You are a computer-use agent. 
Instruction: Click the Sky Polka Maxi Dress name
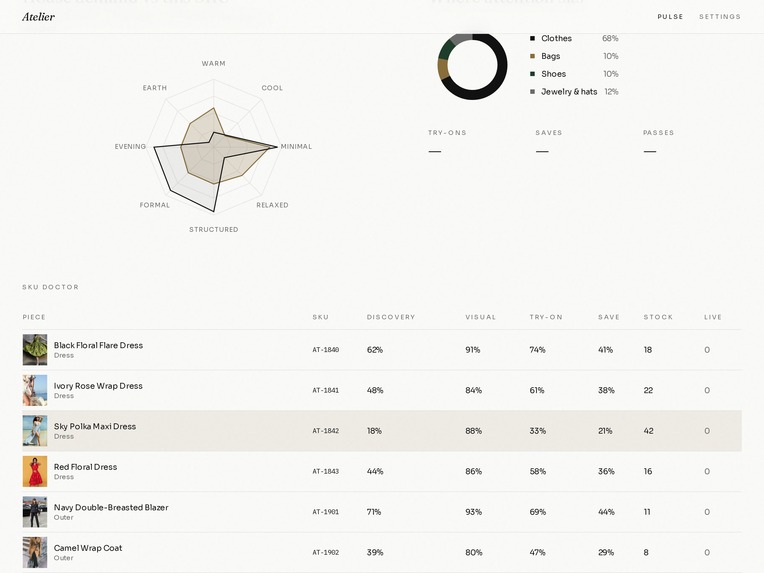click(95, 426)
